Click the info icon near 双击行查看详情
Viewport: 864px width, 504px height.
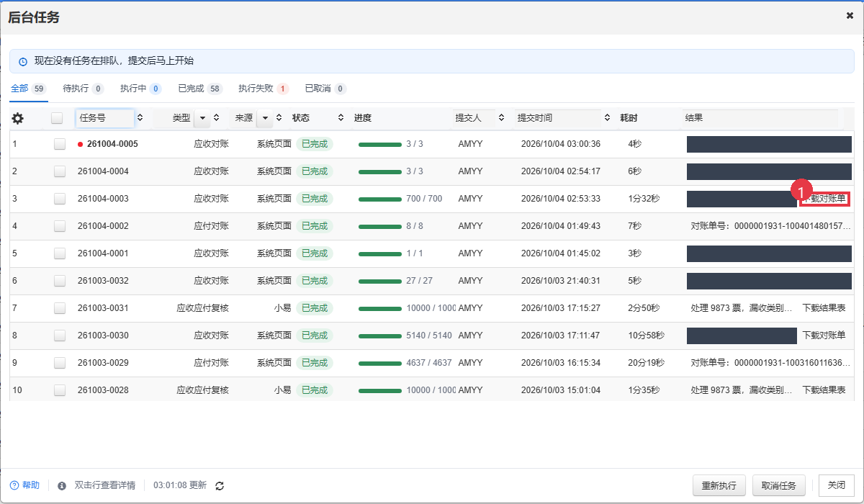click(x=62, y=486)
